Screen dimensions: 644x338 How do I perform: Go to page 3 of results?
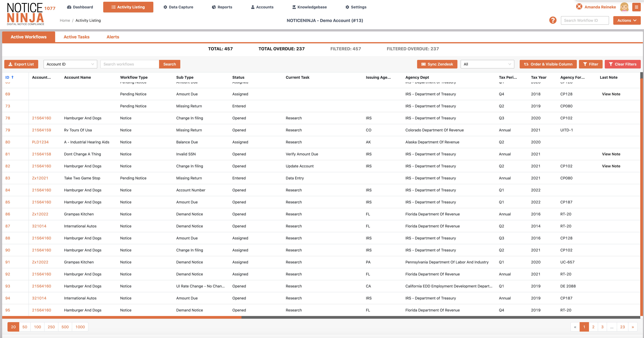[602, 327]
